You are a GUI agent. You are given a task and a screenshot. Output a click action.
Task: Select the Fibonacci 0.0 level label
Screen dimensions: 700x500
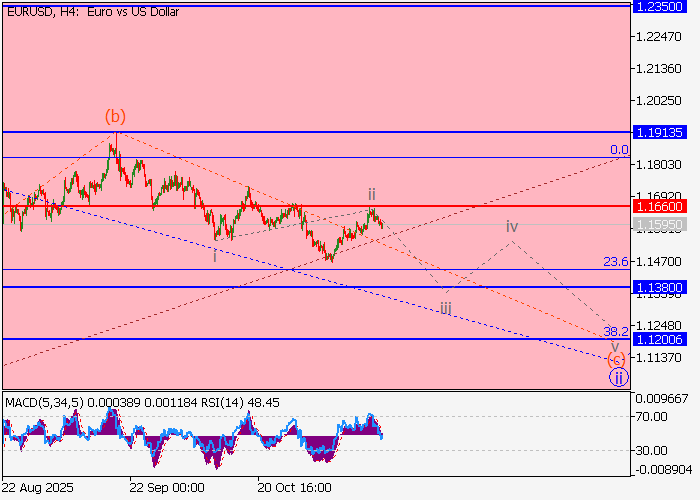[x=619, y=150]
